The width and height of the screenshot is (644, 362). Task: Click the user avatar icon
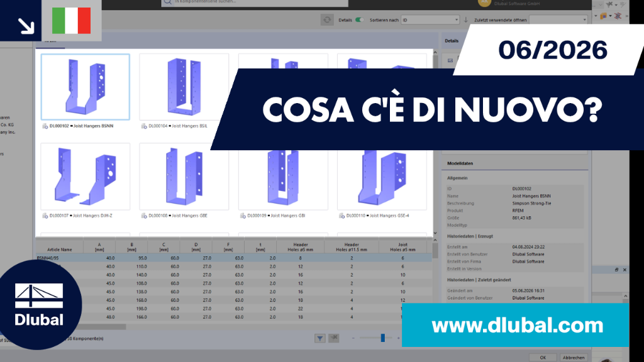[485, 3]
